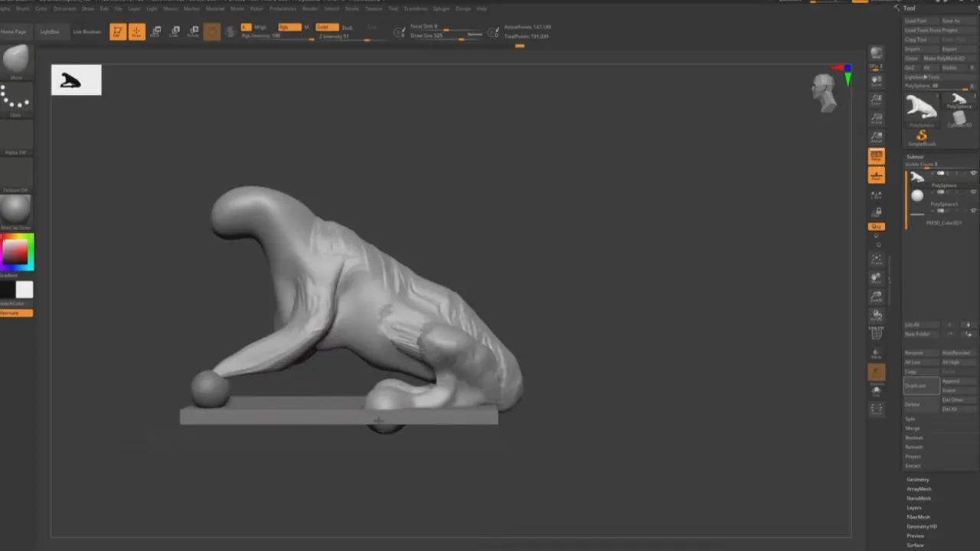Select the white main color swatch
This screenshot has height=551, width=980.
[x=24, y=289]
